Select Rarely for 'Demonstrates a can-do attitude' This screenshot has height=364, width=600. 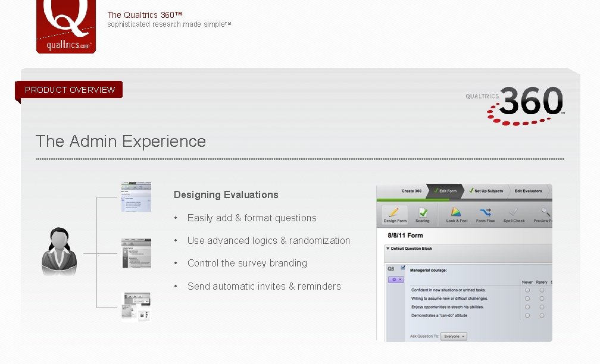[x=542, y=316]
